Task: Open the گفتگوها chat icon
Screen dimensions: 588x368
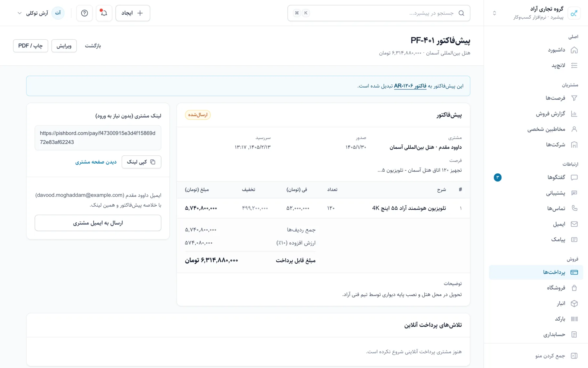Action: point(574,177)
